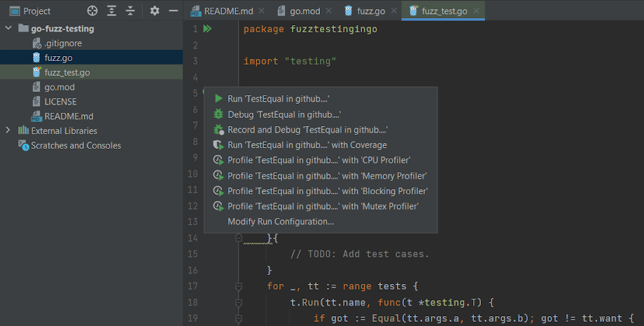Switch to go.mod editor tab
Image resolution: width=644 pixels, height=326 pixels.
(x=304, y=11)
